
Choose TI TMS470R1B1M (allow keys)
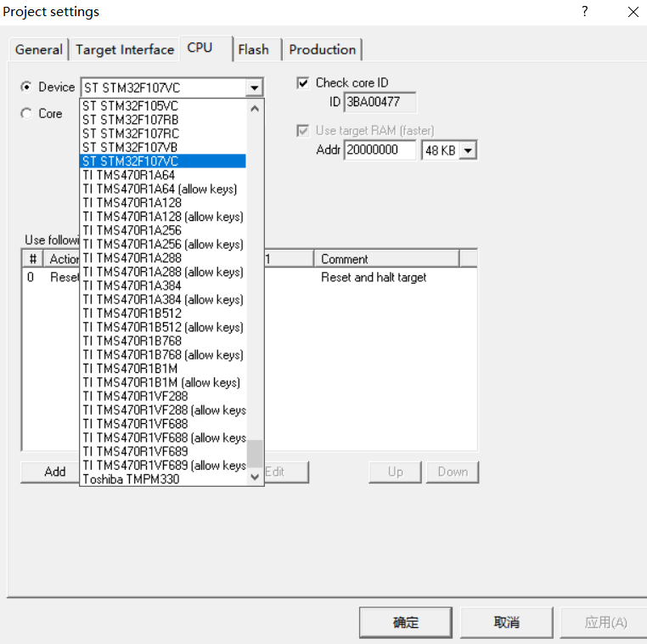coord(163,382)
